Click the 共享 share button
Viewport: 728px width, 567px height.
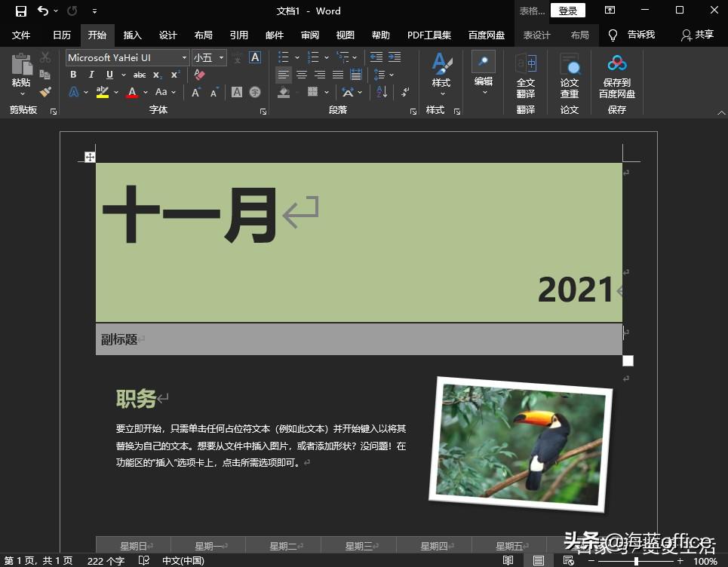[697, 35]
